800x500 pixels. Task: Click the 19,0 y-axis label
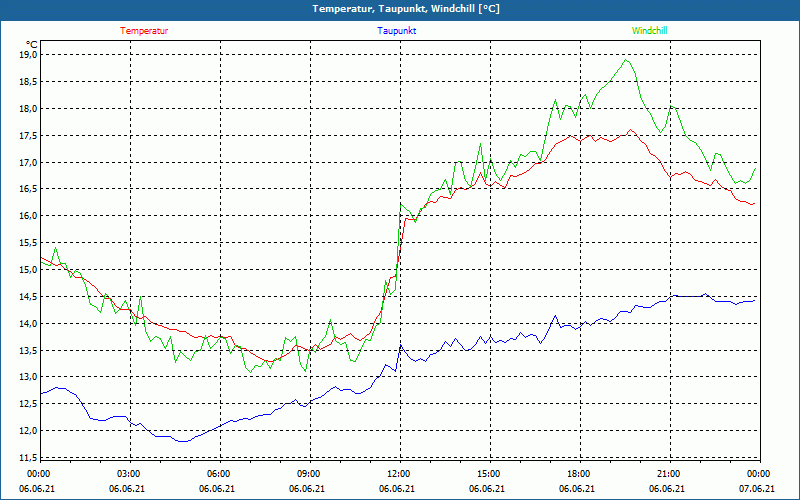pyautogui.click(x=29, y=55)
